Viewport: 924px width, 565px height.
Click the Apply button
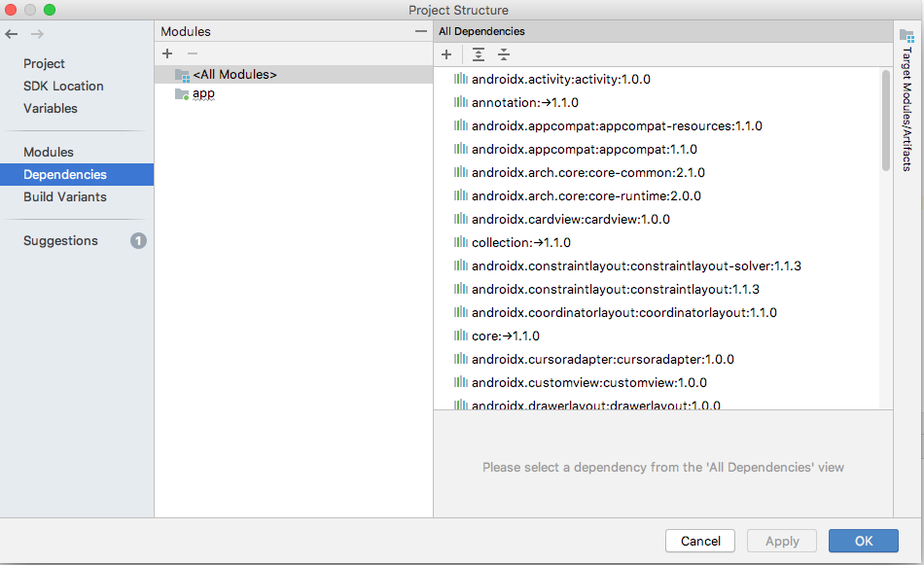(x=782, y=541)
